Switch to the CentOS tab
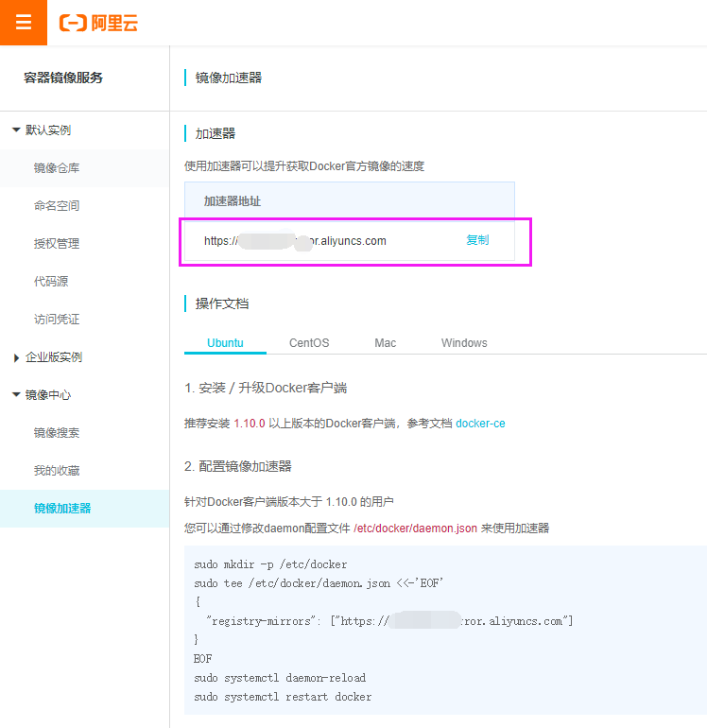 (309, 343)
